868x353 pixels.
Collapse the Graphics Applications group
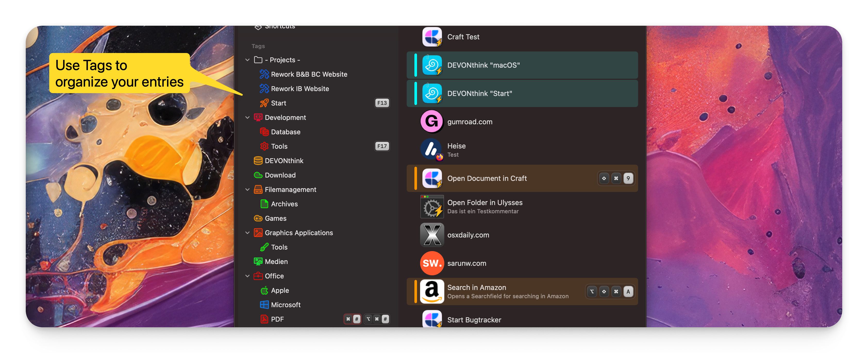tap(247, 233)
